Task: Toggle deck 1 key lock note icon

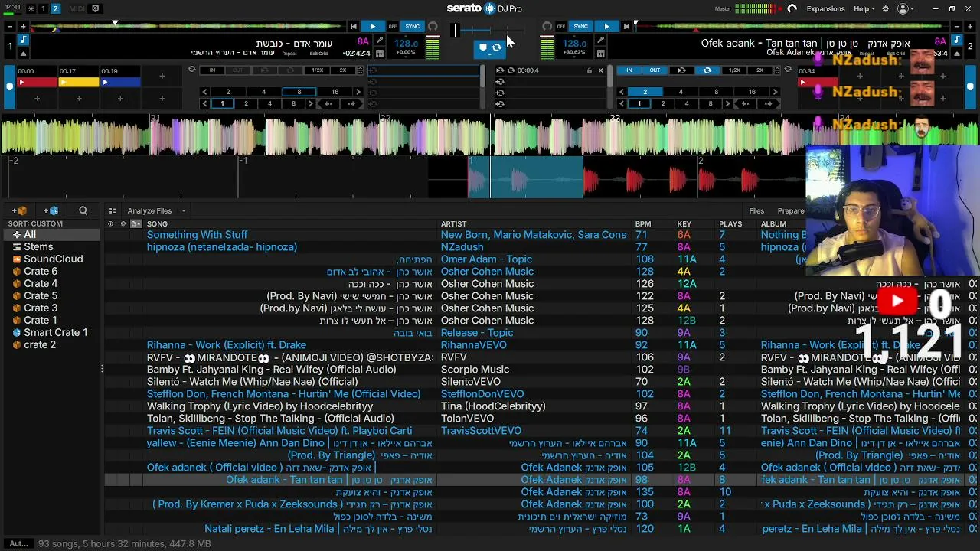Action: [x=23, y=40]
